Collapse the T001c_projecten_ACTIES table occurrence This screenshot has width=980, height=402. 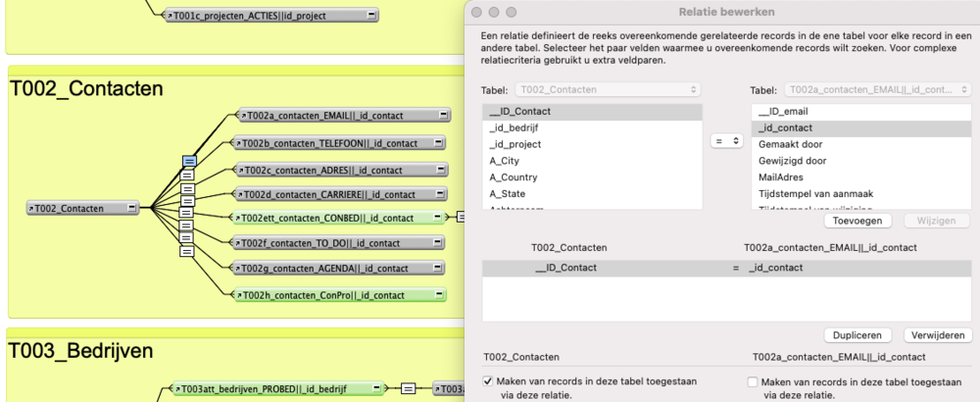[371, 16]
